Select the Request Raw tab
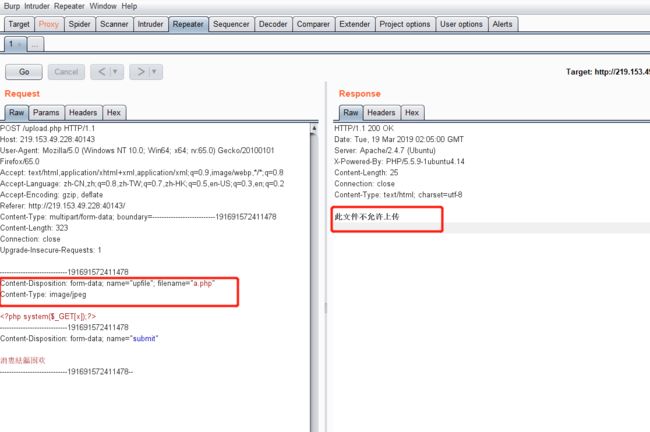Image resolution: width=650 pixels, height=432 pixels. (17, 112)
